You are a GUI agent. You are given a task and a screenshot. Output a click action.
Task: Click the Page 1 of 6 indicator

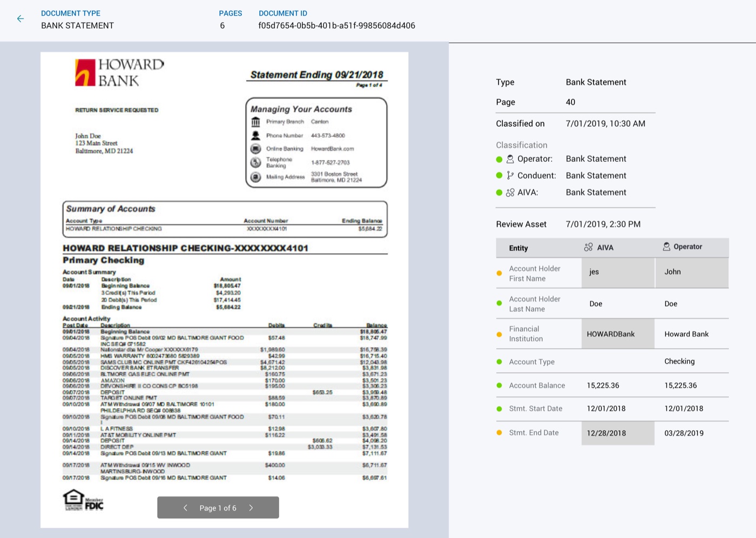tap(218, 508)
